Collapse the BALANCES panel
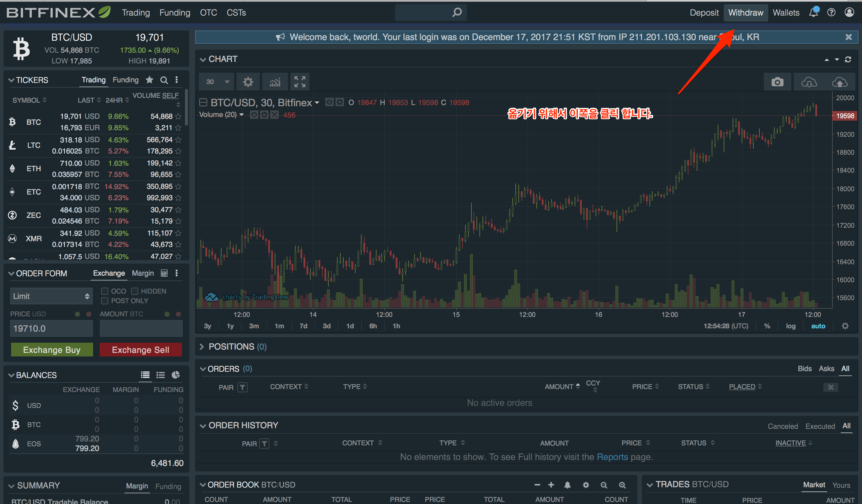 pyautogui.click(x=11, y=375)
